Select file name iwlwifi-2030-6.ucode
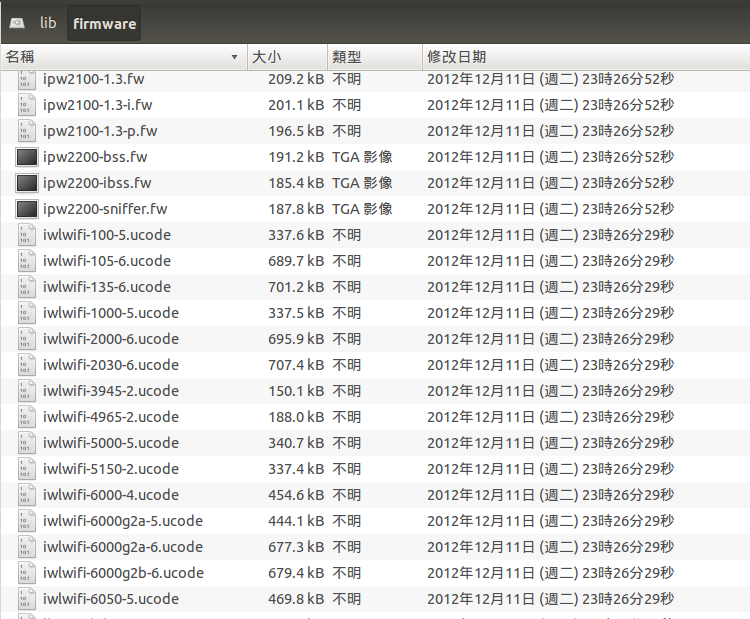 [111, 365]
